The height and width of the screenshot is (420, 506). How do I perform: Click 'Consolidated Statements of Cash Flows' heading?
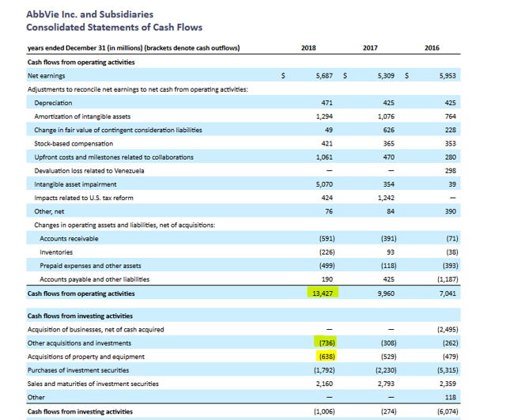click(114, 27)
